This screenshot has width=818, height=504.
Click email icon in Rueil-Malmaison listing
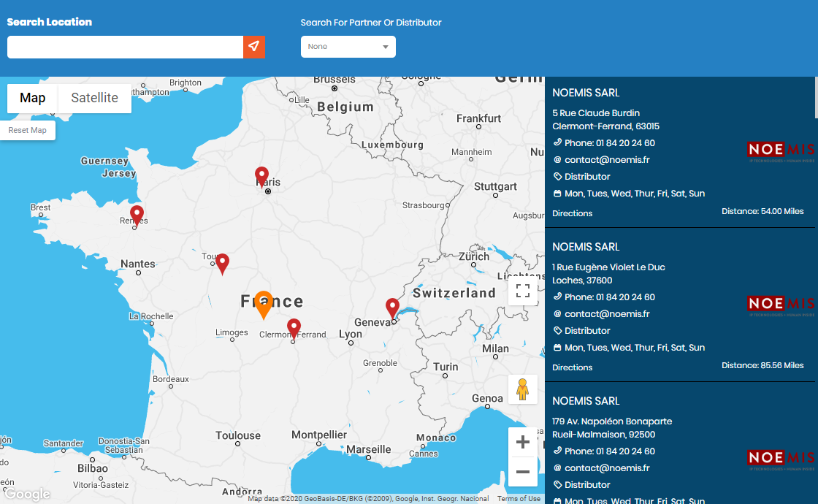pyautogui.click(x=557, y=468)
